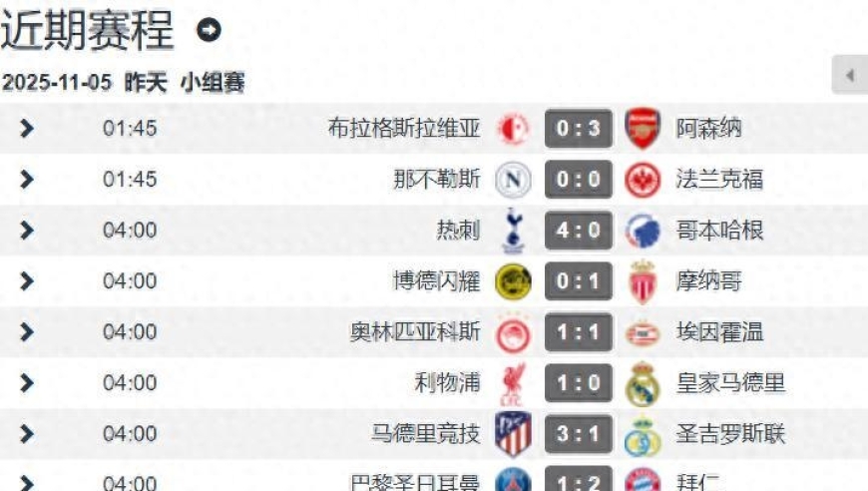
Task: Open the 那不勒斯 team link
Action: [437, 180]
